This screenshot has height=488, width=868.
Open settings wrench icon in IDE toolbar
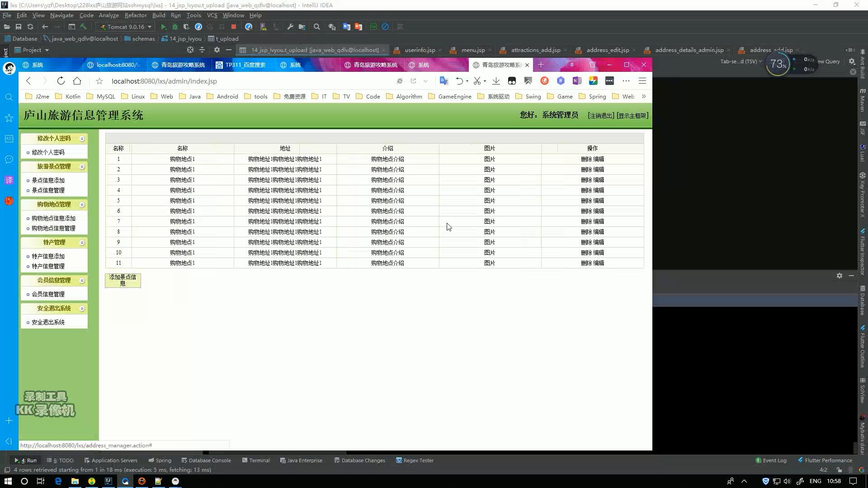pos(290,27)
